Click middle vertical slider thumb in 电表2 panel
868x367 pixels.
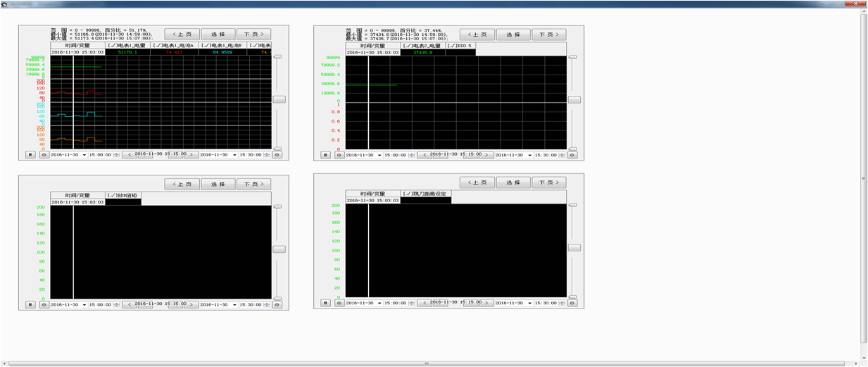[574, 99]
